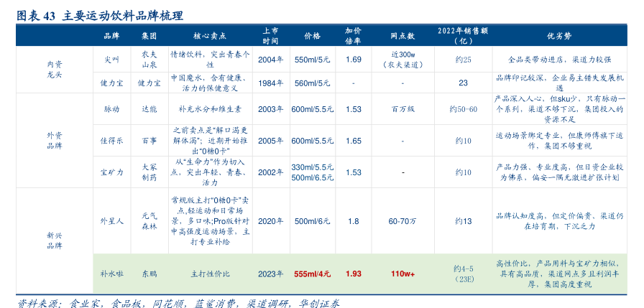Select the 品牌 column header

(111, 36)
